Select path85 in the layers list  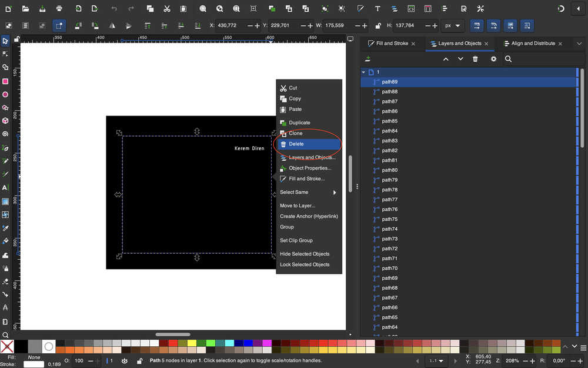pyautogui.click(x=469, y=121)
